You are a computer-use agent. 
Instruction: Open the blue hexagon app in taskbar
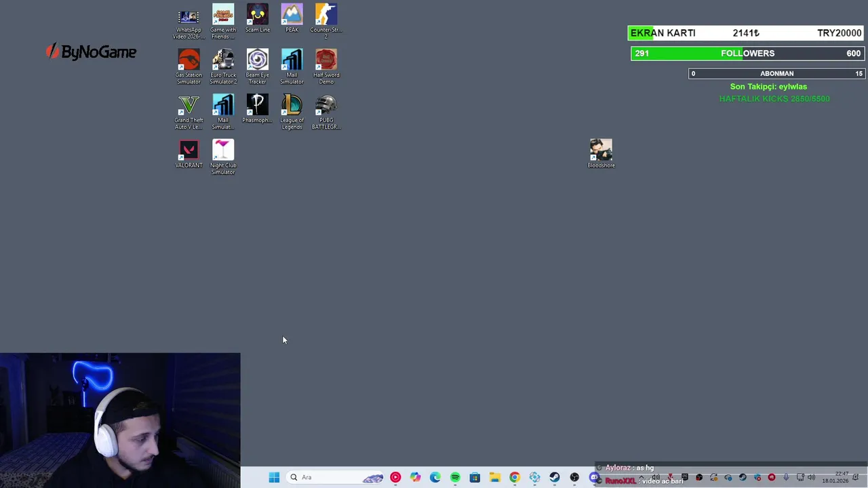535,477
